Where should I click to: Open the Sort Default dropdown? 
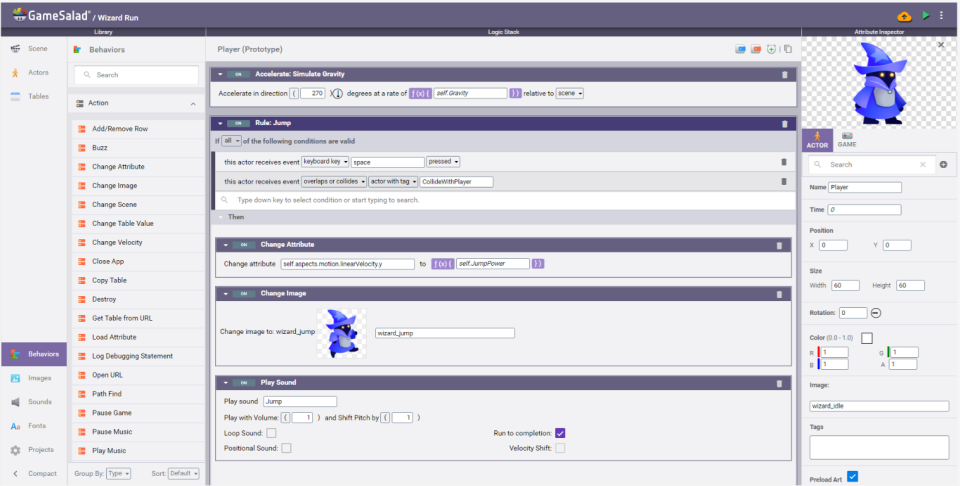point(184,474)
